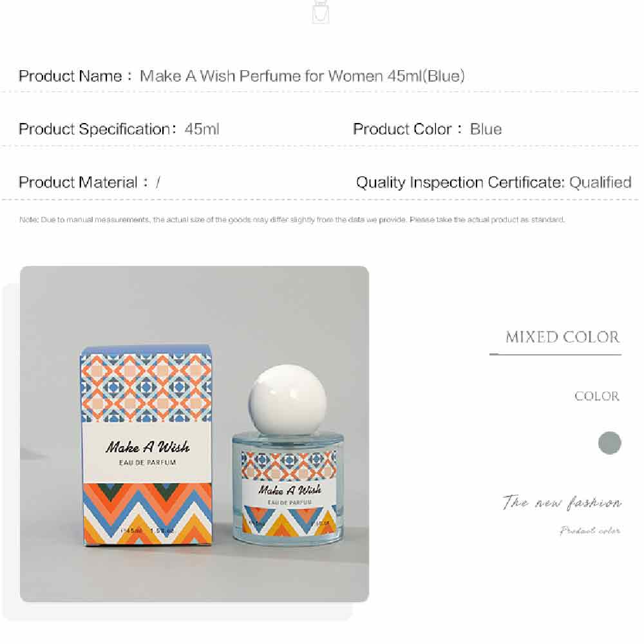This screenshot has width=644, height=644.
Task: Select the product name value text
Action: point(302,76)
